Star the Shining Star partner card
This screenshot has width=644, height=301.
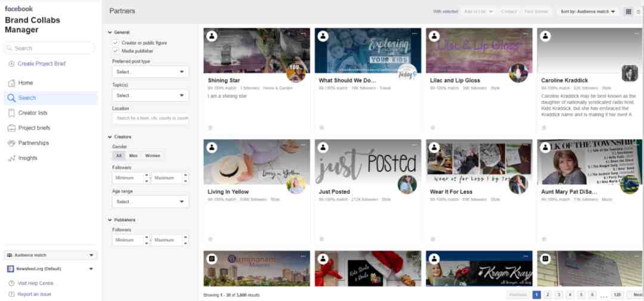point(210,127)
